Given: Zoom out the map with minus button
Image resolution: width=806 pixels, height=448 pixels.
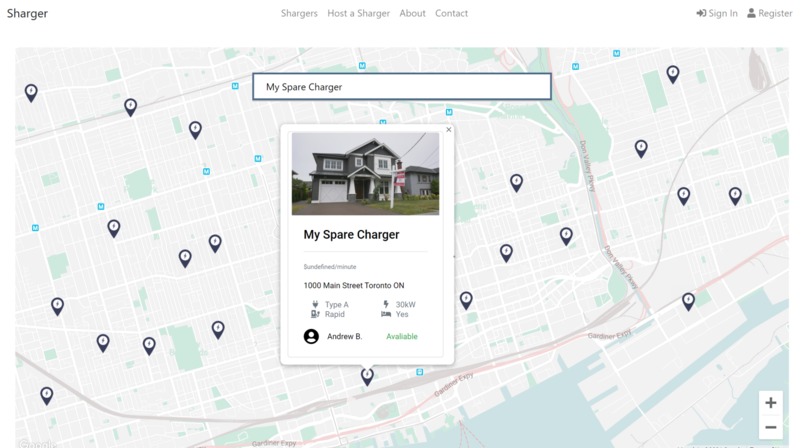Looking at the screenshot, I should pos(771,427).
